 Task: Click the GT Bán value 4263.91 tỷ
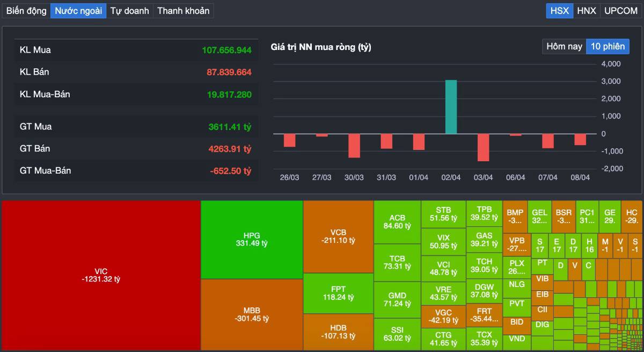tap(230, 148)
